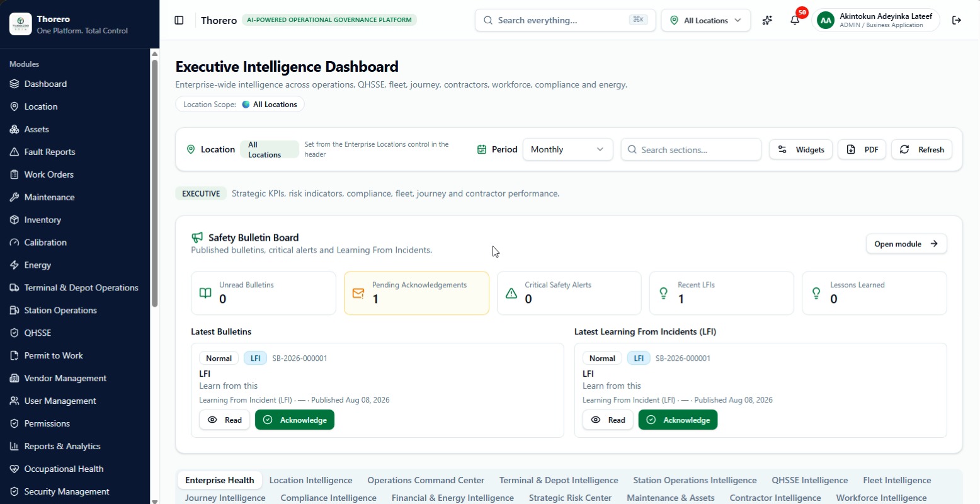
Task: Click the AA user avatar
Action: pos(825,21)
